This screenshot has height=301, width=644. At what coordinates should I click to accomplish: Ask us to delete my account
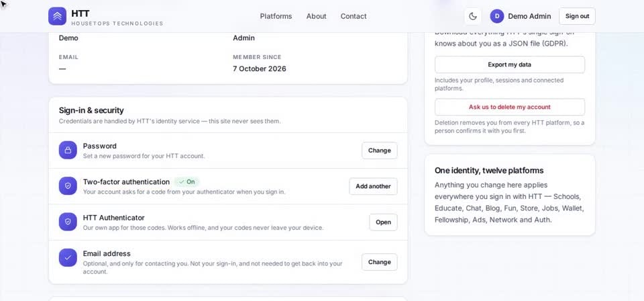[x=510, y=107]
